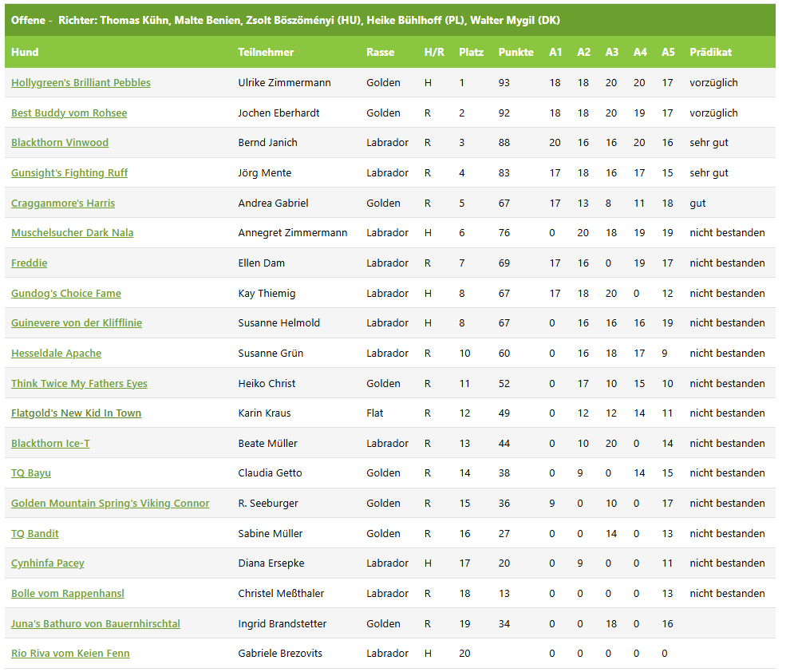Open Juna's Bathuro von Bauernhirschtal
This screenshot has height=672, width=790.
click(x=95, y=623)
